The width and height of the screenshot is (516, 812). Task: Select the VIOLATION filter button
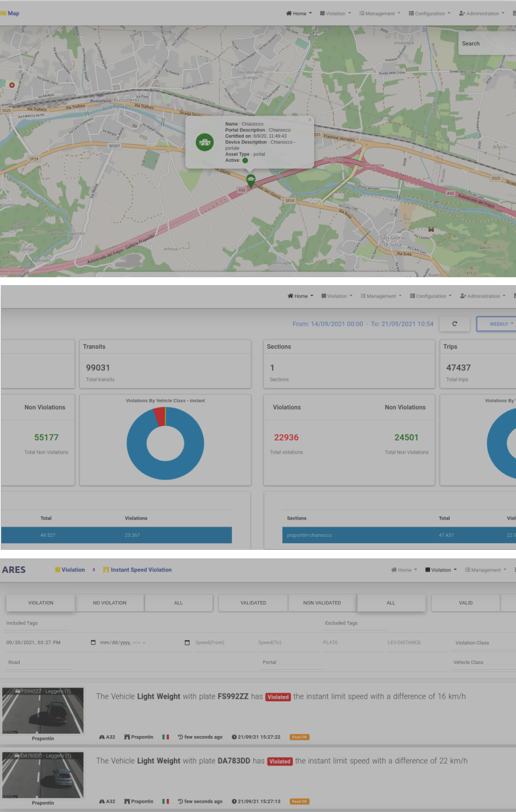point(41,603)
